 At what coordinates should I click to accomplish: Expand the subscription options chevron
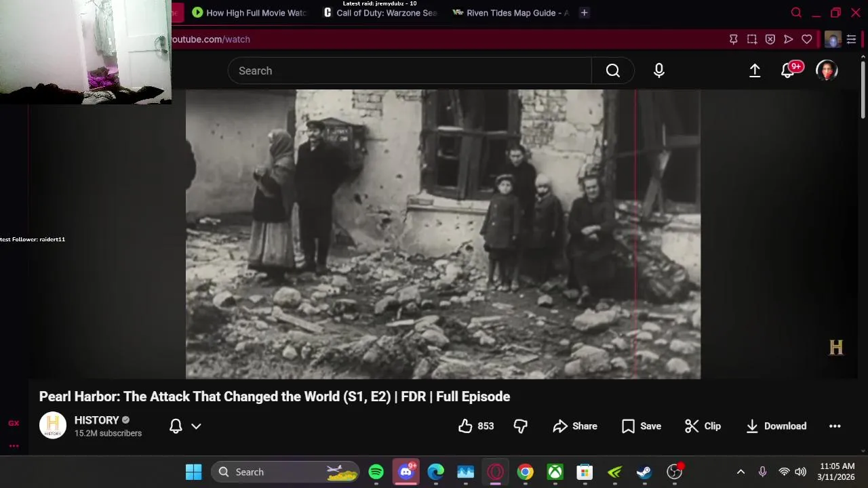[x=196, y=426]
